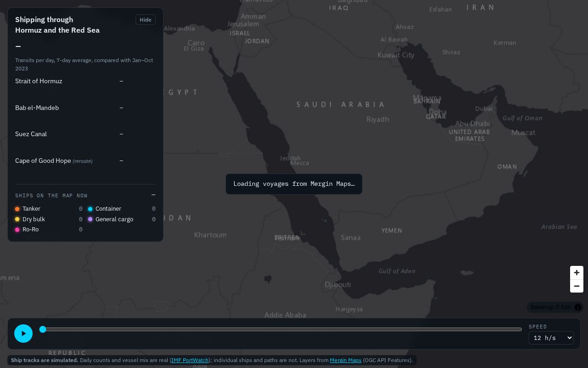588x368 pixels.
Task: Click the Abu Dhabi label on the map
Action: (x=472, y=123)
